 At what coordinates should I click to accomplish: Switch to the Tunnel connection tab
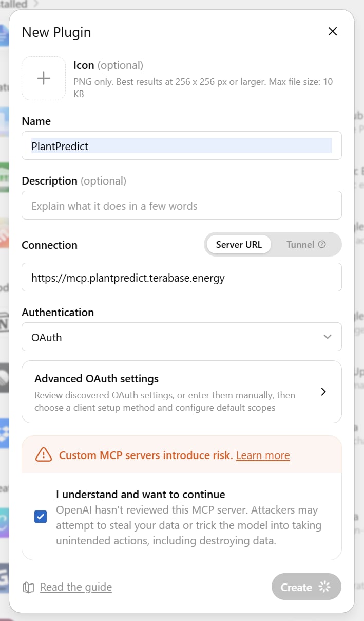coord(306,244)
